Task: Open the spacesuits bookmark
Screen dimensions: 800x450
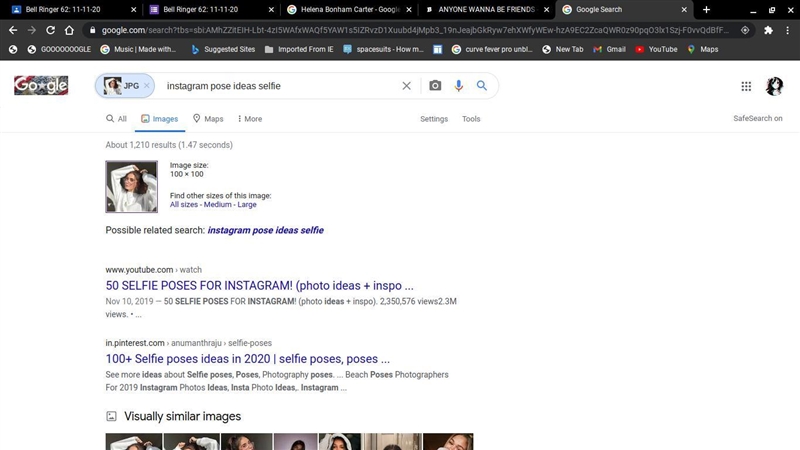Action: pyautogui.click(x=384, y=49)
